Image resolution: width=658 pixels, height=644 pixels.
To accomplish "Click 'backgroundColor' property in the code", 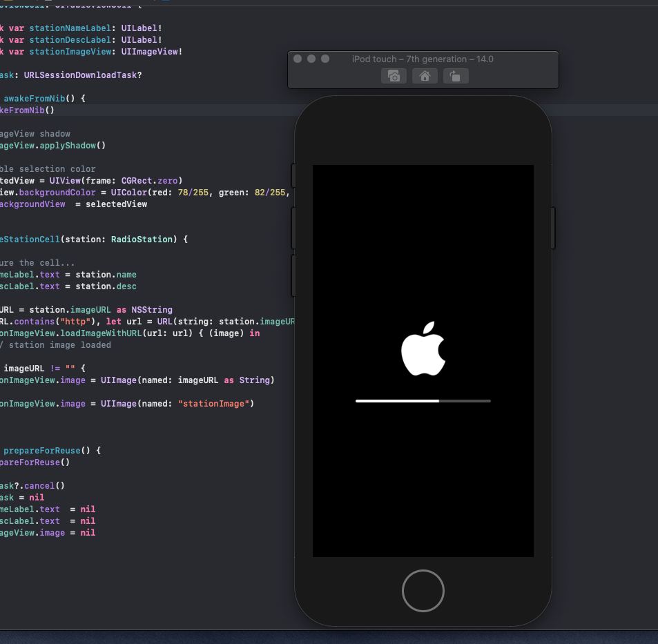I will 57,193.
